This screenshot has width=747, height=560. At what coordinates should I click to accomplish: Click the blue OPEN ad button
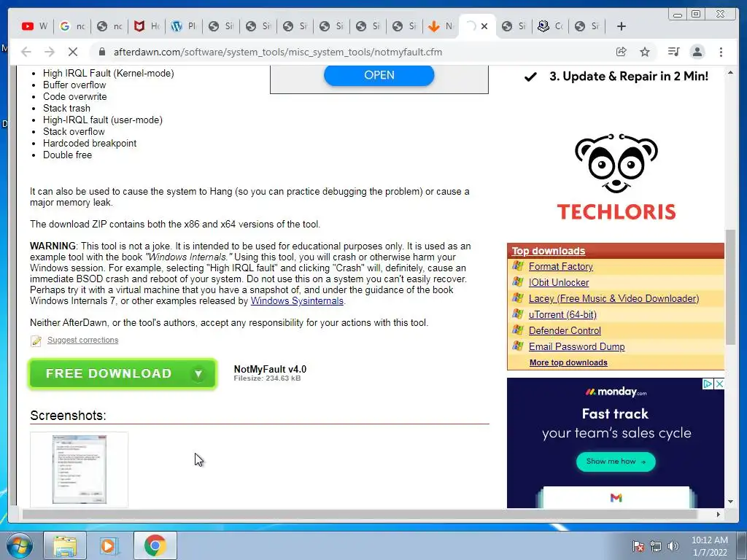(379, 75)
